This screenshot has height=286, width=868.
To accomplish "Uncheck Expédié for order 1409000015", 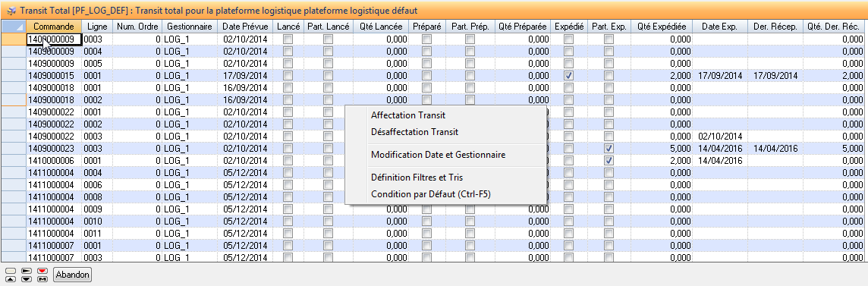I will 568,75.
